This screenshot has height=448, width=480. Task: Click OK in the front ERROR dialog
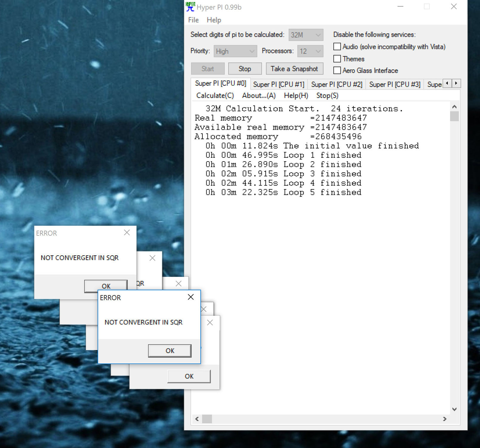tap(170, 351)
